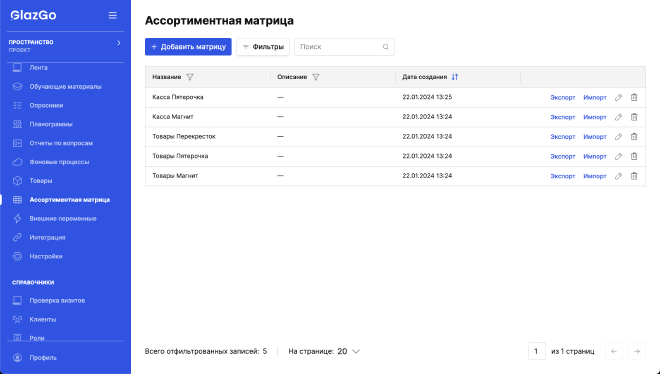
Task: Open the Фильтры panel
Action: click(x=263, y=47)
